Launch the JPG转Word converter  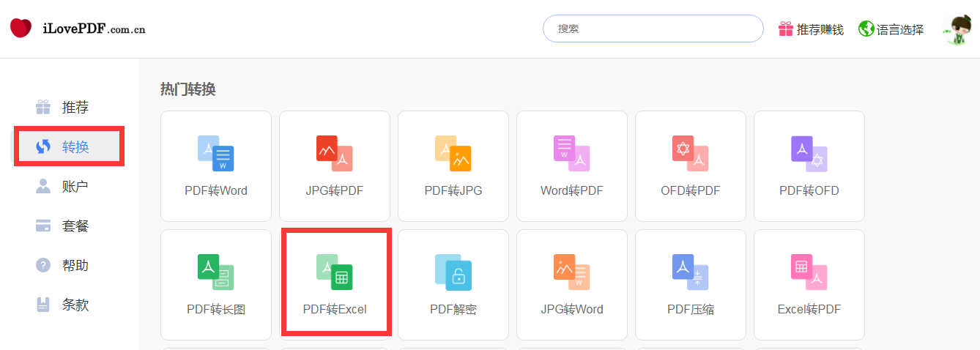click(x=572, y=284)
